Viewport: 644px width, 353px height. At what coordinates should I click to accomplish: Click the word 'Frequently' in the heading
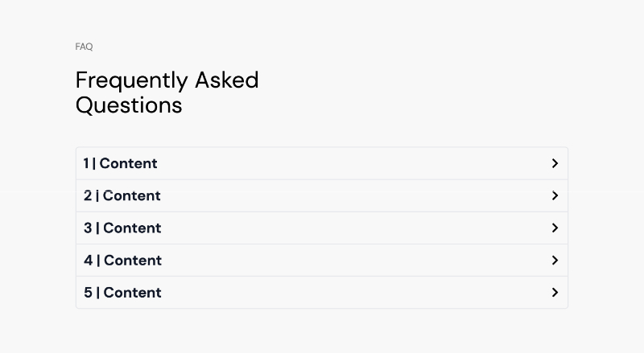pos(131,80)
